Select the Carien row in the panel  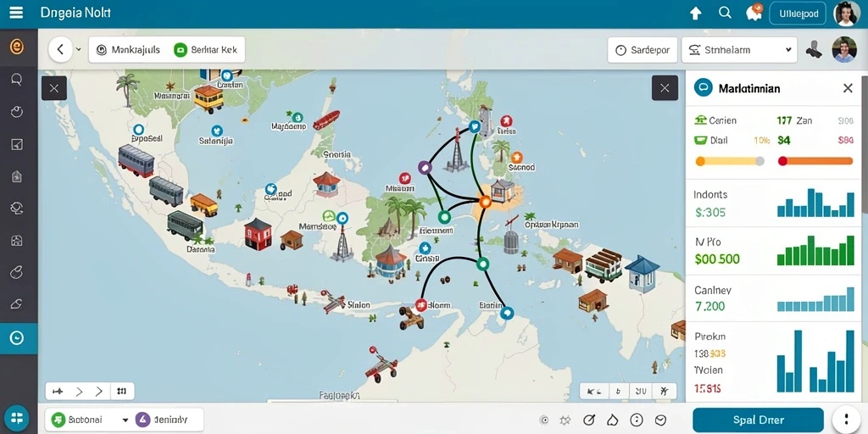click(x=773, y=120)
